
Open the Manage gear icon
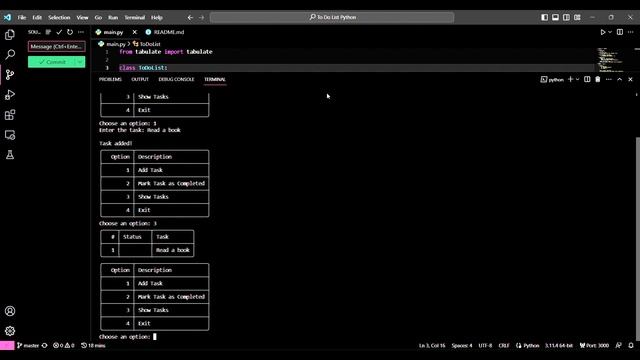[x=10, y=331]
